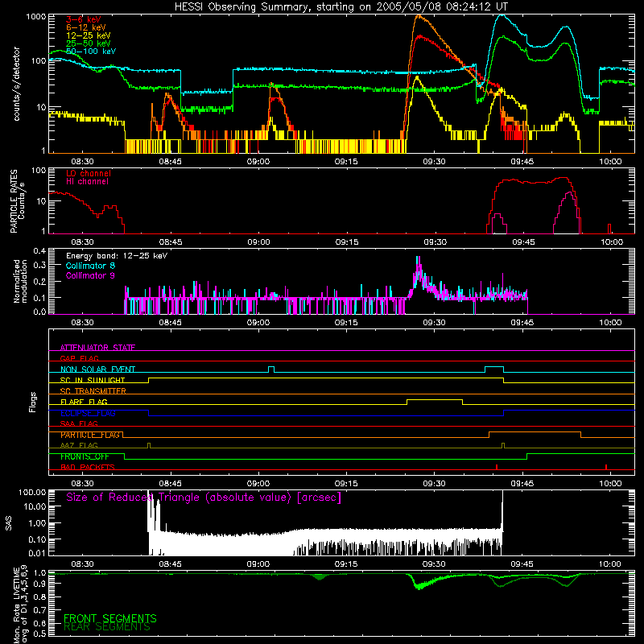
Task: Click the 0.3 modulation axis tick label
Action: pos(39,265)
